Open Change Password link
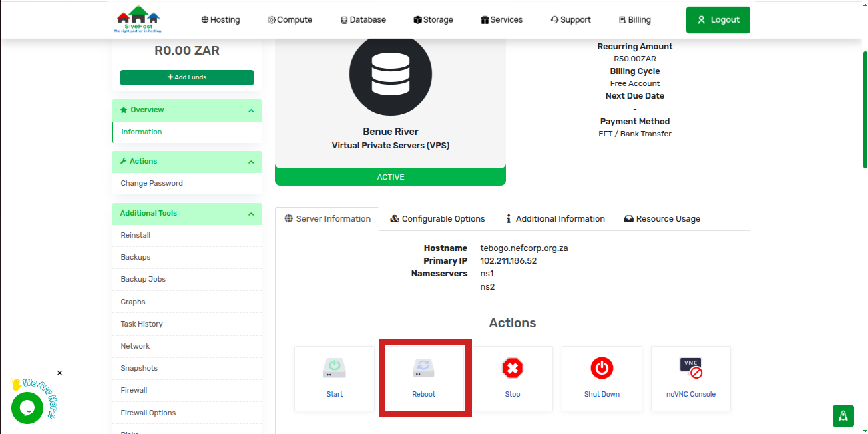Viewport: 868px width, 434px height. (152, 183)
